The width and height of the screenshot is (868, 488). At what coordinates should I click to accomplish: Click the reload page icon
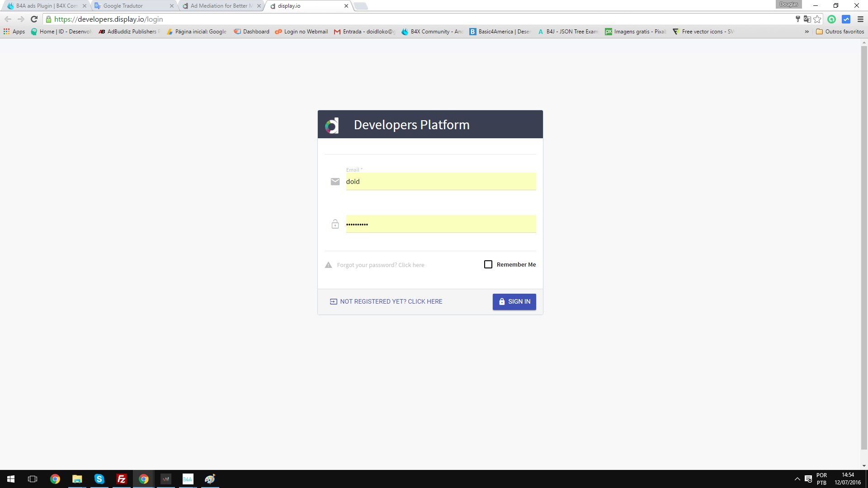coord(34,19)
